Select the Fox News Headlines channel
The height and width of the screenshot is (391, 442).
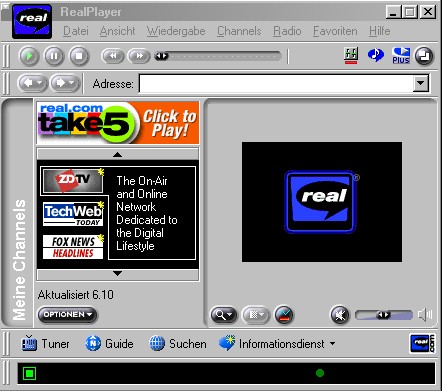pyautogui.click(x=73, y=247)
